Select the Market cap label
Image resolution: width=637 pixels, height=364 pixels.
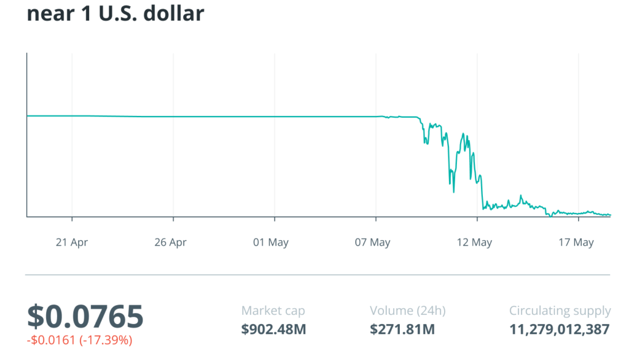(273, 311)
